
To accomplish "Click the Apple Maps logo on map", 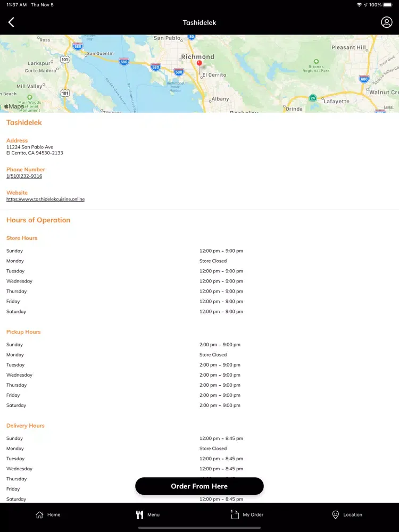I will [14, 106].
